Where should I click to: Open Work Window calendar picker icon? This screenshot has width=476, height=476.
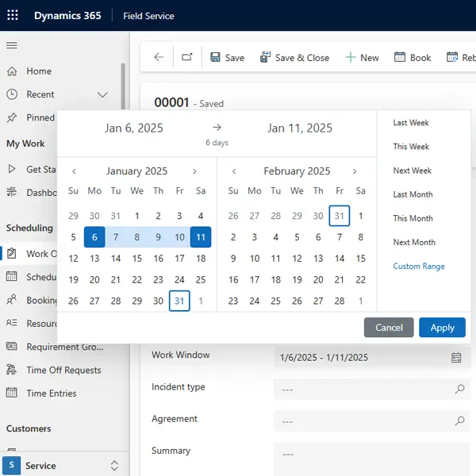click(456, 358)
